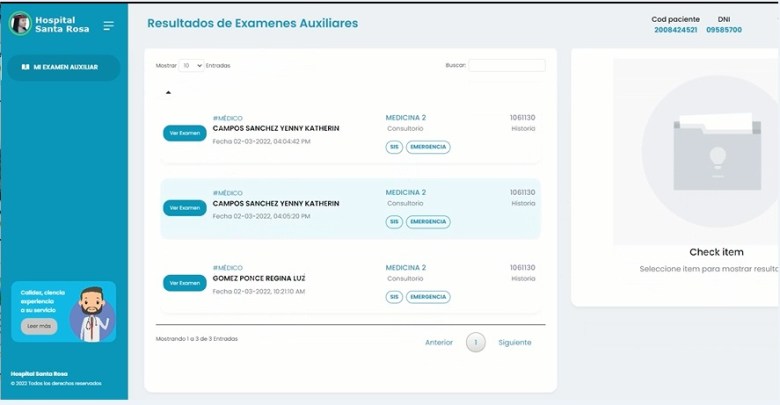Collapse sidebar with the hamburger menu icon

[108, 25]
